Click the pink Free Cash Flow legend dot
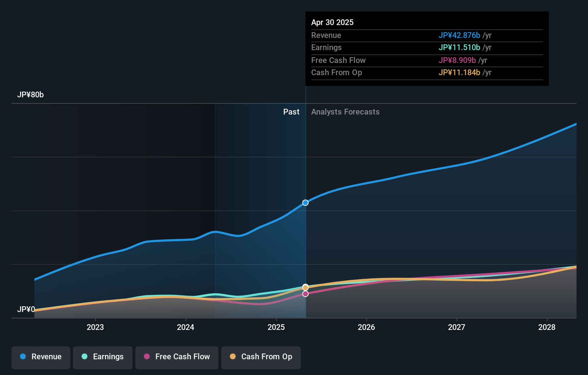This screenshot has height=375, width=588. tap(147, 356)
